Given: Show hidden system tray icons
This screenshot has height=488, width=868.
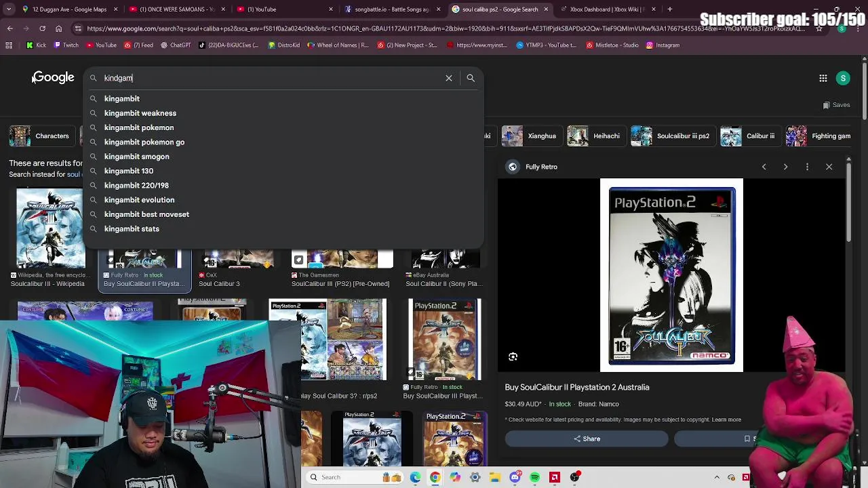Looking at the screenshot, I should [717, 477].
